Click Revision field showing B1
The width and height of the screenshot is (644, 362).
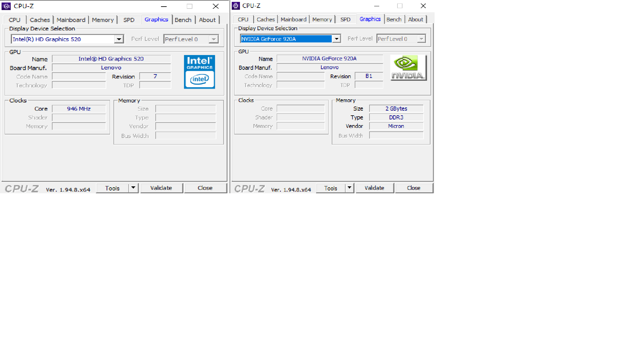click(369, 76)
